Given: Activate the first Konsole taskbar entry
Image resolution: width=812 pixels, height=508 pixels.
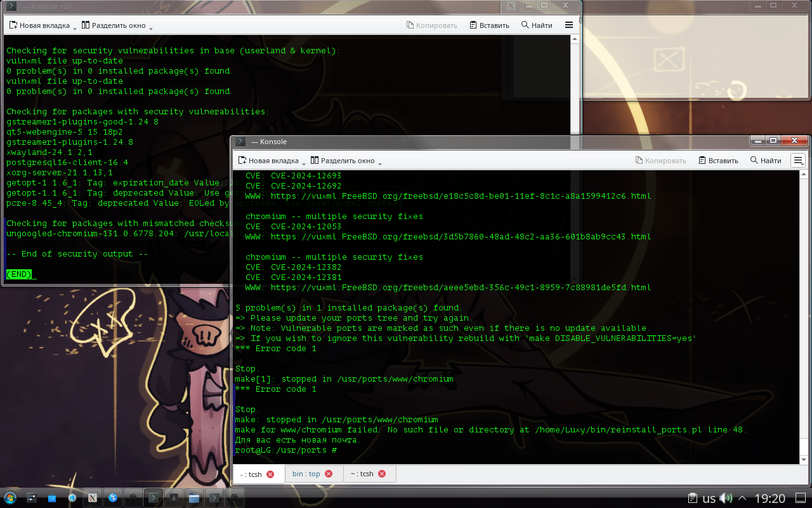Looking at the screenshot, I should coord(153,498).
